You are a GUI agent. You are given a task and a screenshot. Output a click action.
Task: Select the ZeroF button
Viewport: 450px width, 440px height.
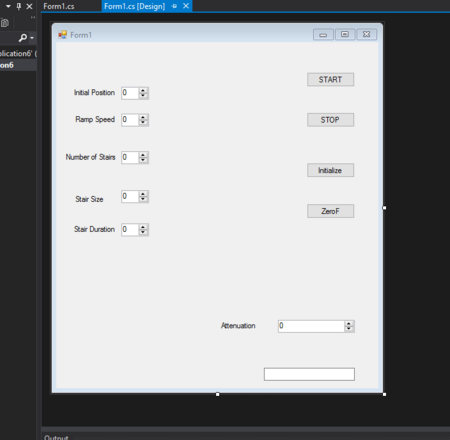pos(330,211)
